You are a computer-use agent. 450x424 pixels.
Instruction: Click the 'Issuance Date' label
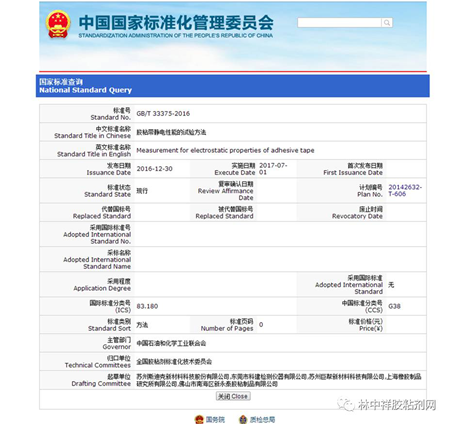(109, 172)
